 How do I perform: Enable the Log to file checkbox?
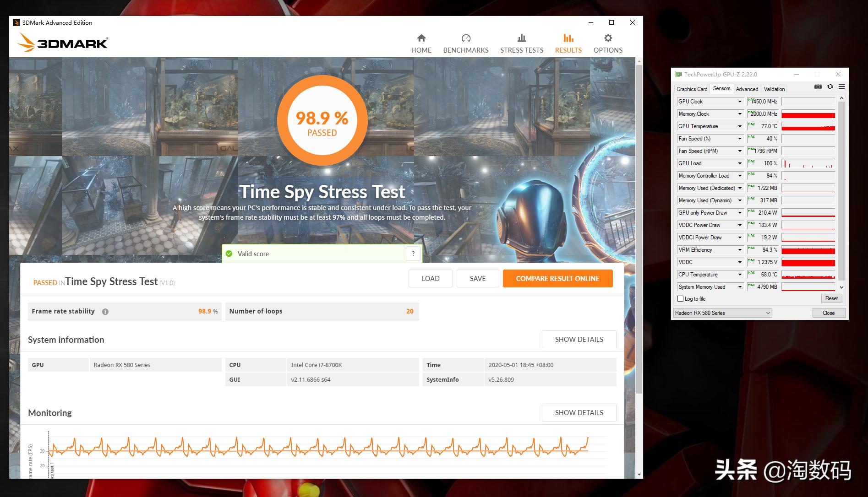coord(680,299)
